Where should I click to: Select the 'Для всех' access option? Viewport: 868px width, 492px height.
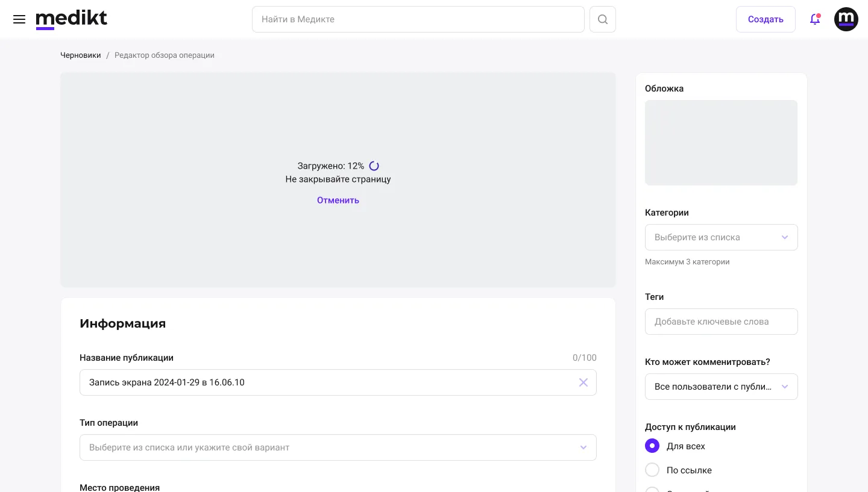[652, 446]
